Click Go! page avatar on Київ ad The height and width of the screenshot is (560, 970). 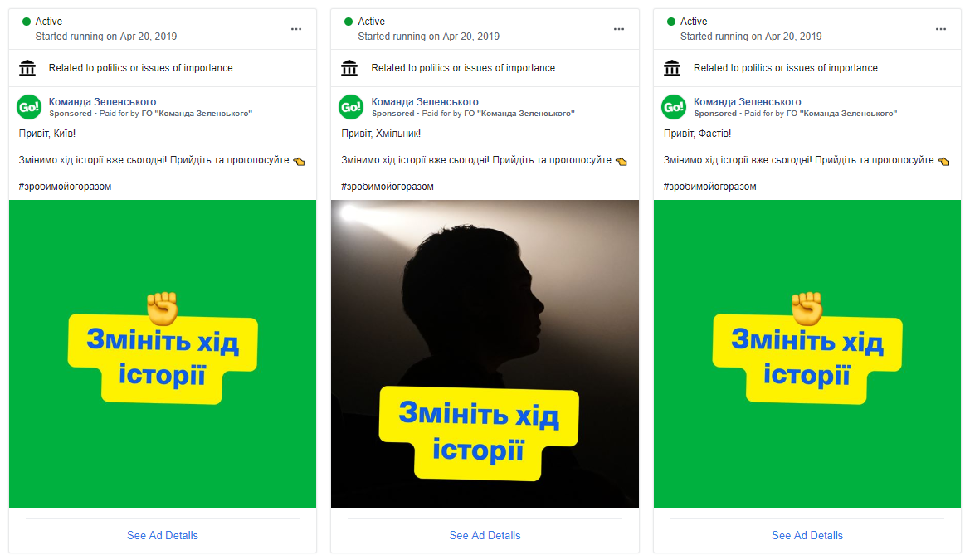pyautogui.click(x=28, y=107)
